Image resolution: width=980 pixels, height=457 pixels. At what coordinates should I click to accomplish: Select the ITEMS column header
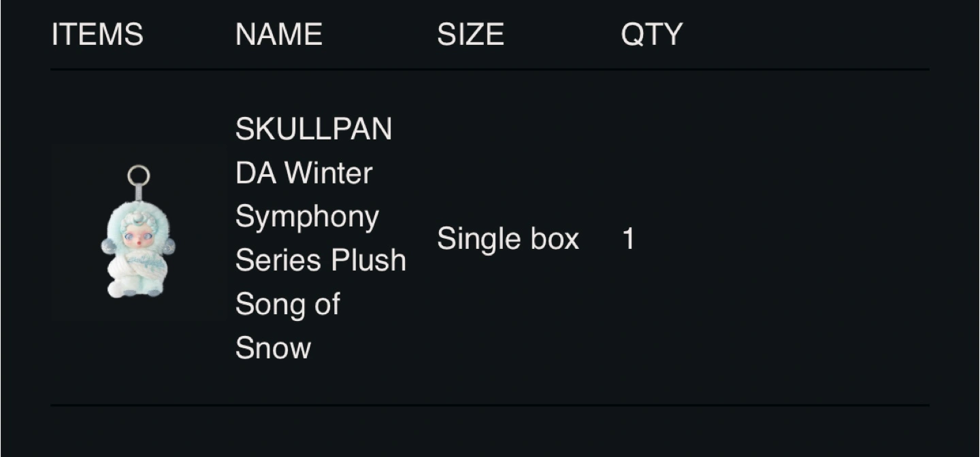point(97,34)
